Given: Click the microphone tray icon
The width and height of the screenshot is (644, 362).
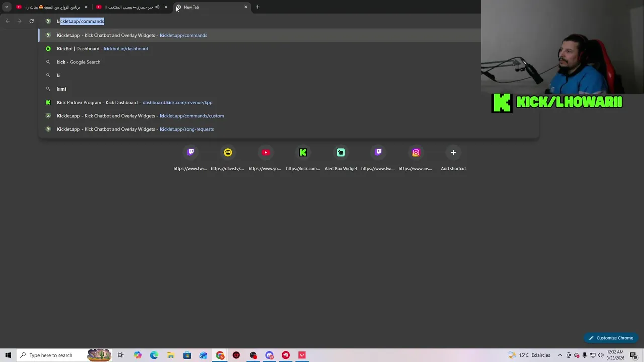Looking at the screenshot, I should [x=584, y=355].
